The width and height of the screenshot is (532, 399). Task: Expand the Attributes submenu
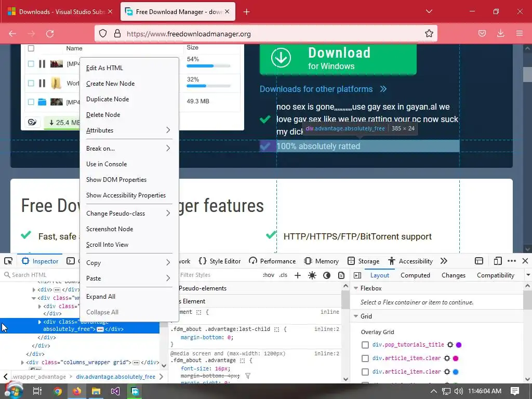129,130
